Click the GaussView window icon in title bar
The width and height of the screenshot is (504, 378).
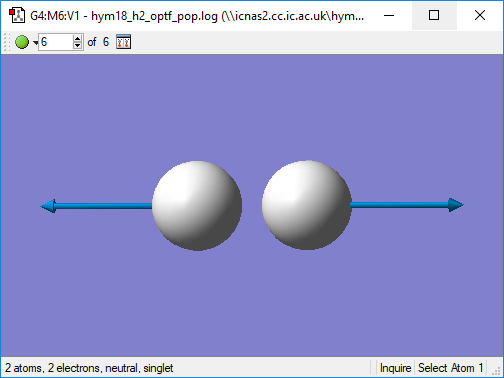(17, 15)
